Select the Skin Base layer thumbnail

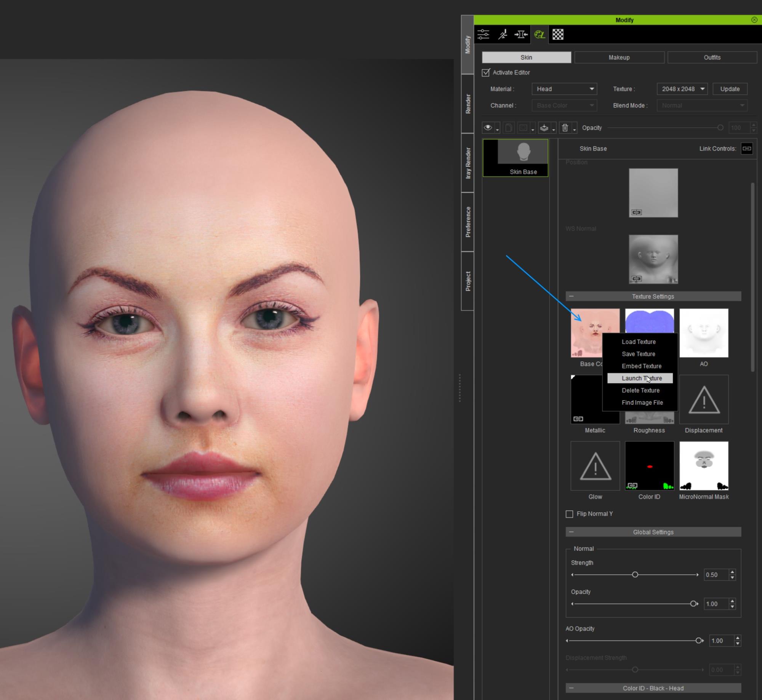coord(515,158)
